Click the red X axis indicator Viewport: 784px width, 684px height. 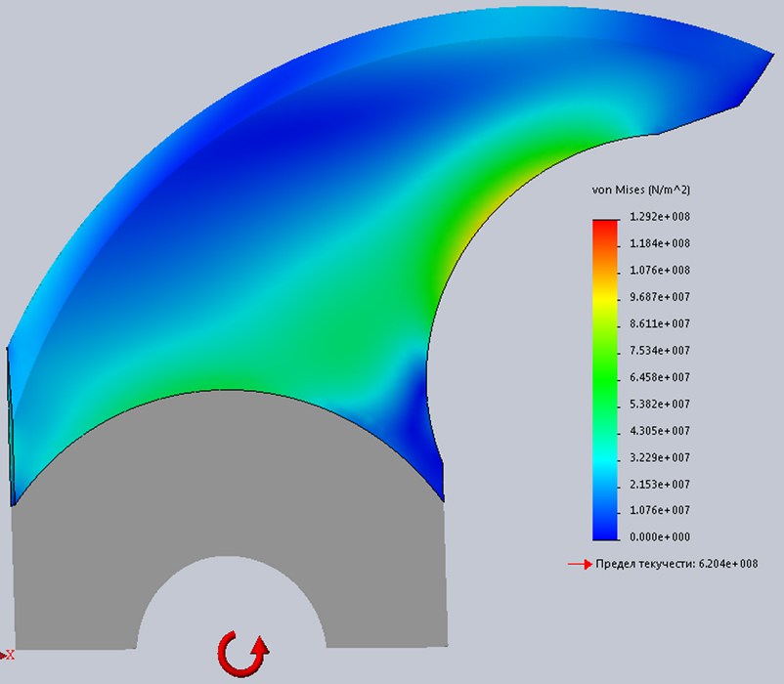pyautogui.click(x=8, y=655)
